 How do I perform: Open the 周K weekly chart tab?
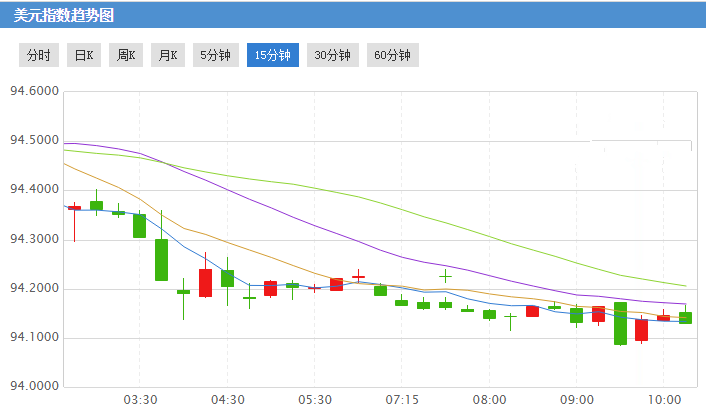pos(126,55)
